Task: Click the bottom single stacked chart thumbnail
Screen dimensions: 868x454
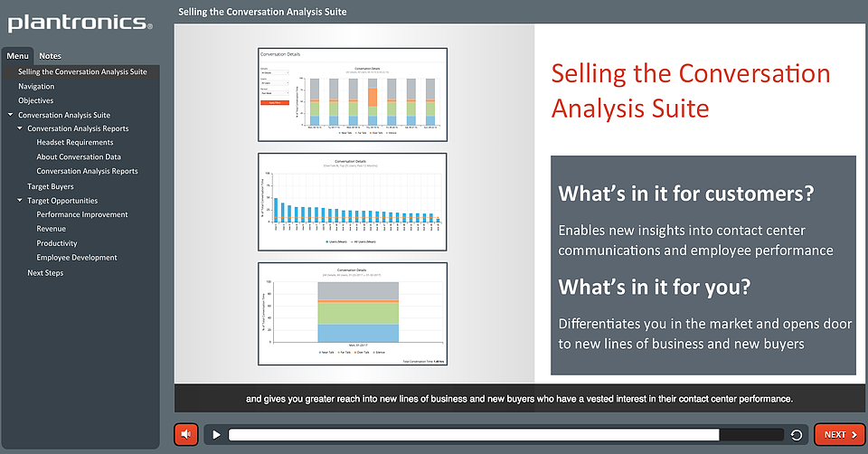Action: (353, 314)
